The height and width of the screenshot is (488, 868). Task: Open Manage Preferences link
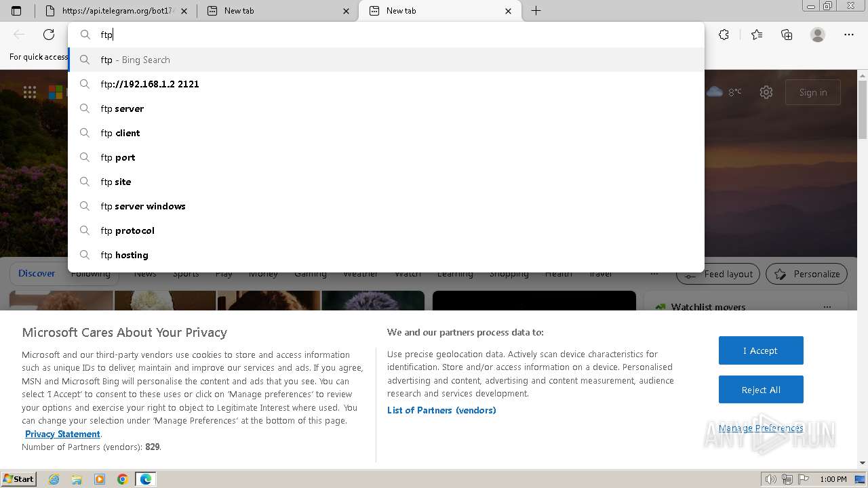click(761, 428)
